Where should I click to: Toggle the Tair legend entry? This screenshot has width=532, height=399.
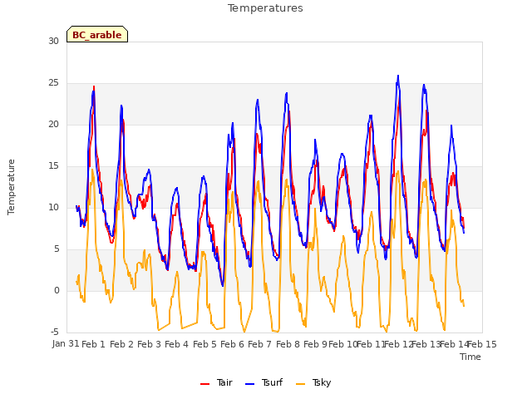tap(216, 382)
